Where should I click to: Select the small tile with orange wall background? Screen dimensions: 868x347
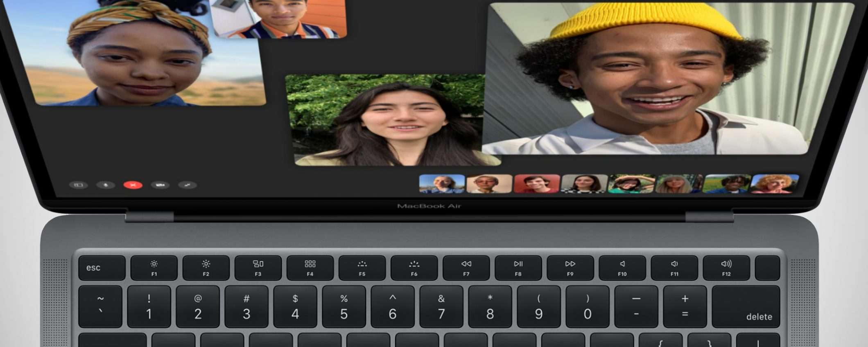(x=283, y=18)
